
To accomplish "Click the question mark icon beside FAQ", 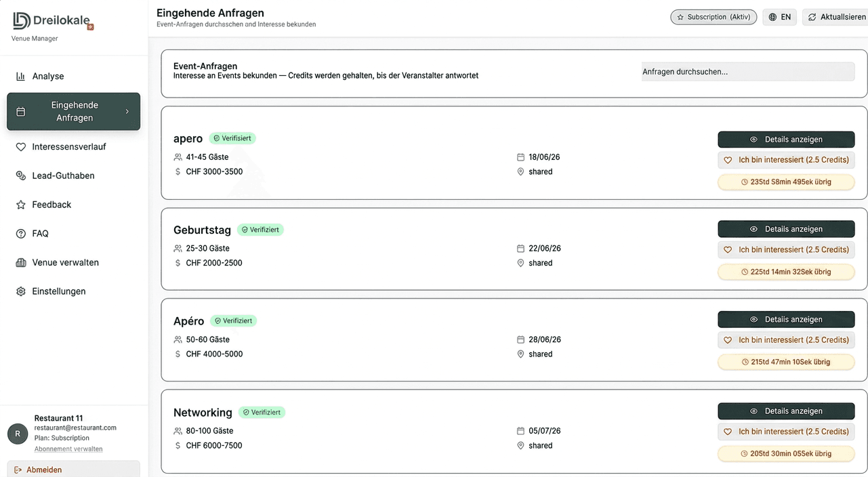I will coord(20,234).
